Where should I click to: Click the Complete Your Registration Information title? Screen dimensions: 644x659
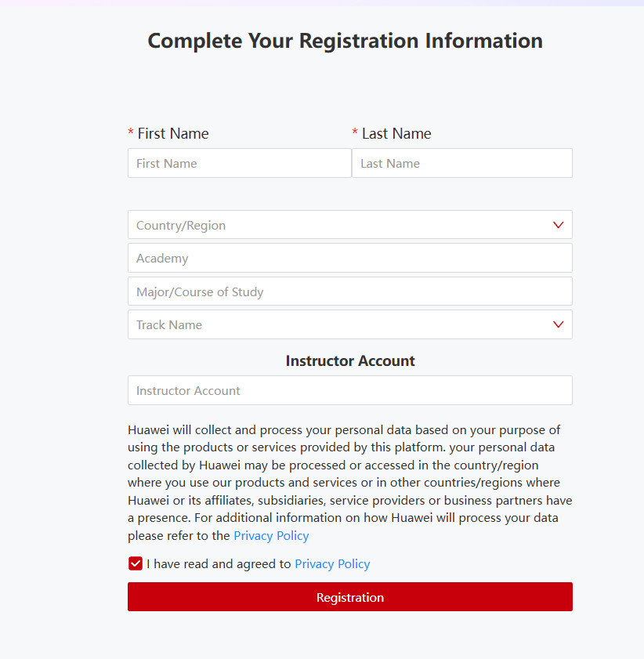[x=345, y=41]
